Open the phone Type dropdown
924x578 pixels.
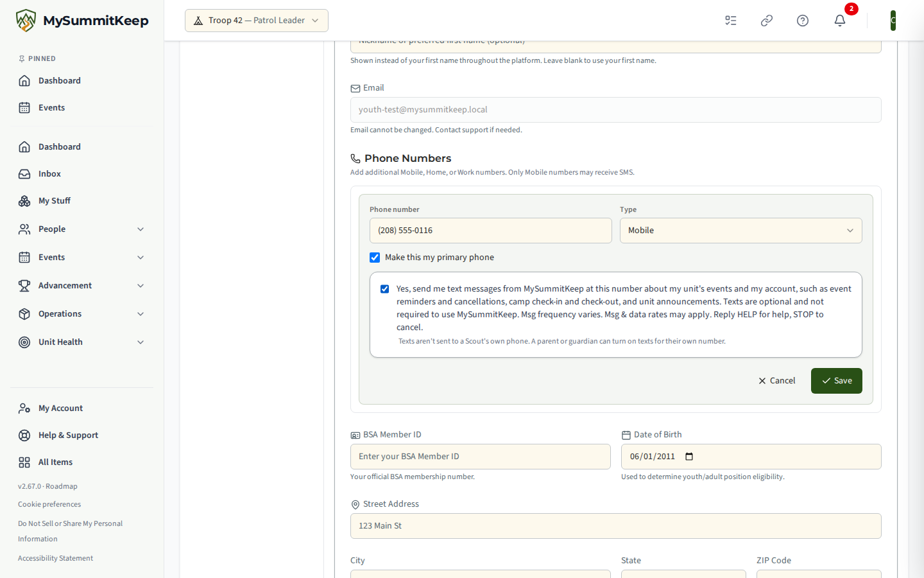point(740,231)
